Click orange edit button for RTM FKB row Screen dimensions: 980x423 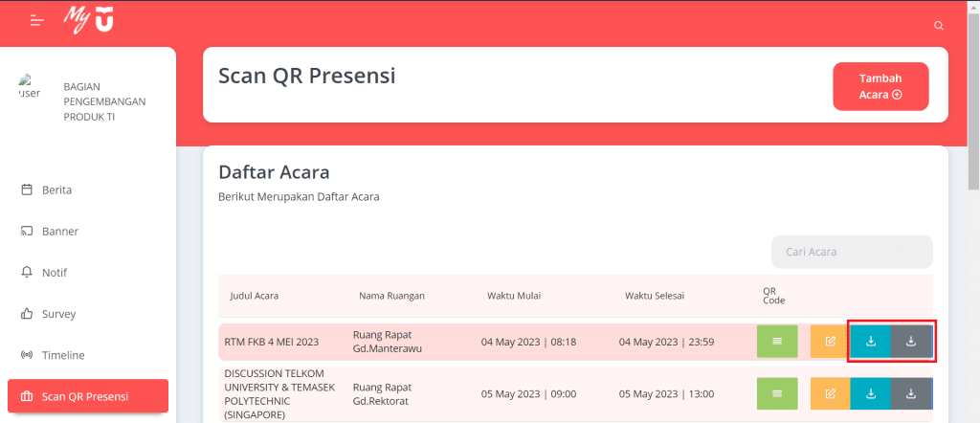[830, 342]
